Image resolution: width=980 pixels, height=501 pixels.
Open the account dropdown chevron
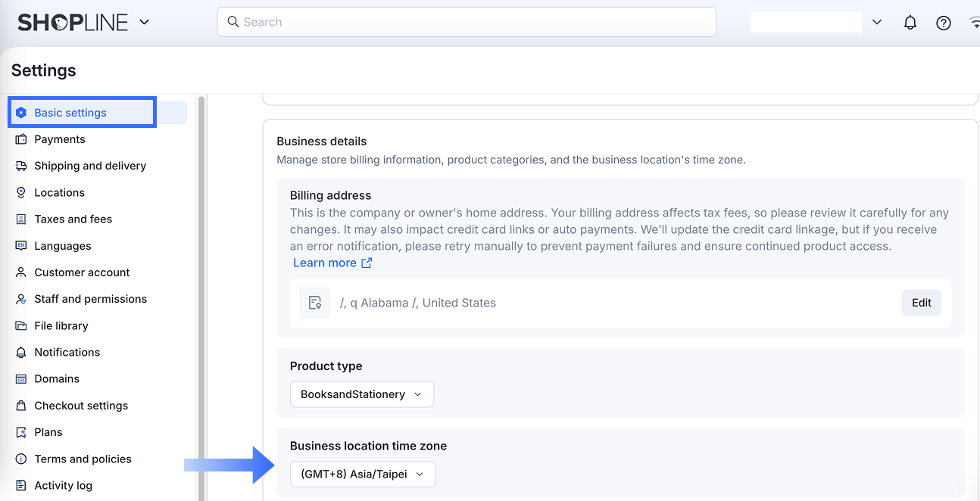coord(877,23)
